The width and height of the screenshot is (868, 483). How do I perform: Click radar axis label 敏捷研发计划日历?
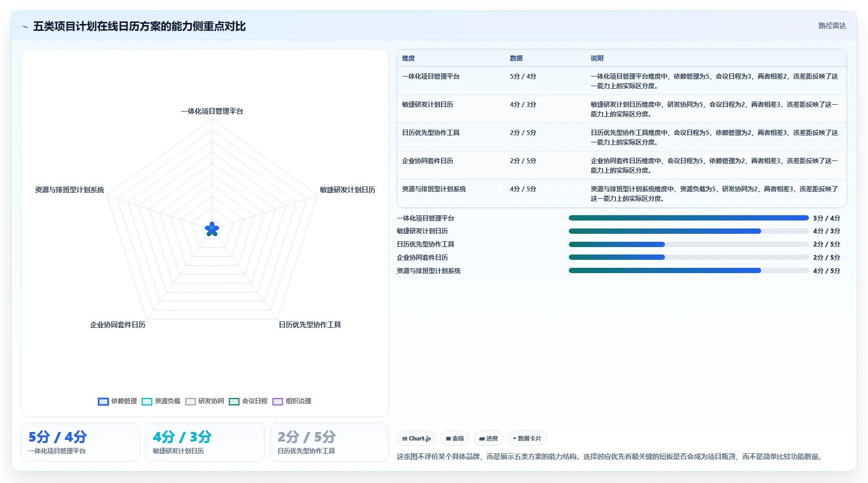coord(348,190)
